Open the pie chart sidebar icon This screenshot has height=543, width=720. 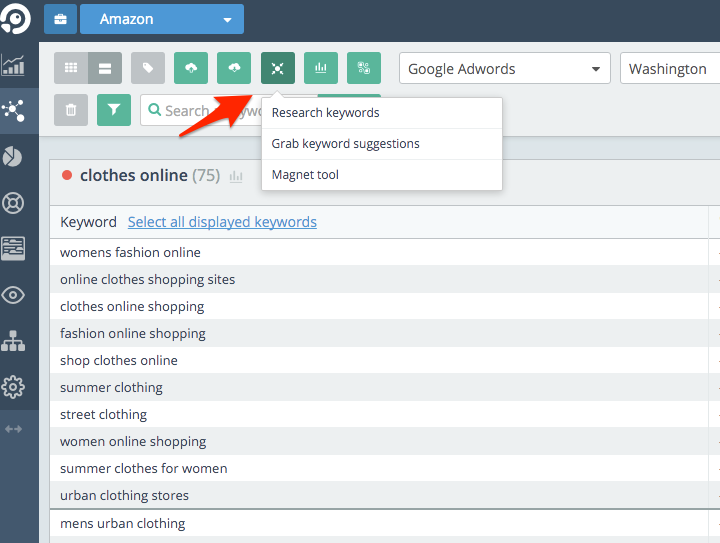12,157
